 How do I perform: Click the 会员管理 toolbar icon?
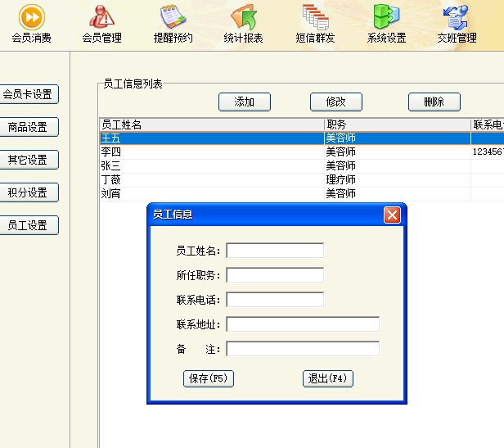(x=101, y=16)
